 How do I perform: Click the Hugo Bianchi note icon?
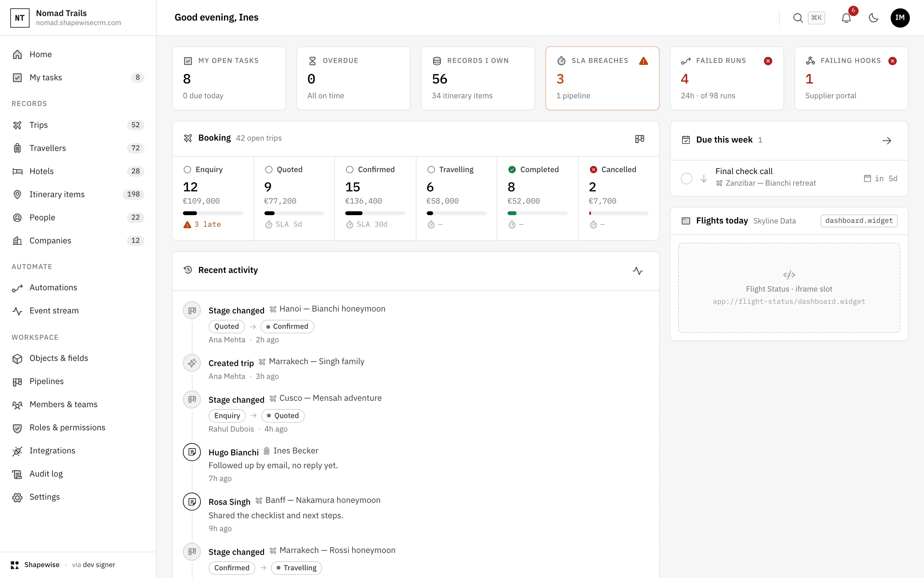pos(192,452)
